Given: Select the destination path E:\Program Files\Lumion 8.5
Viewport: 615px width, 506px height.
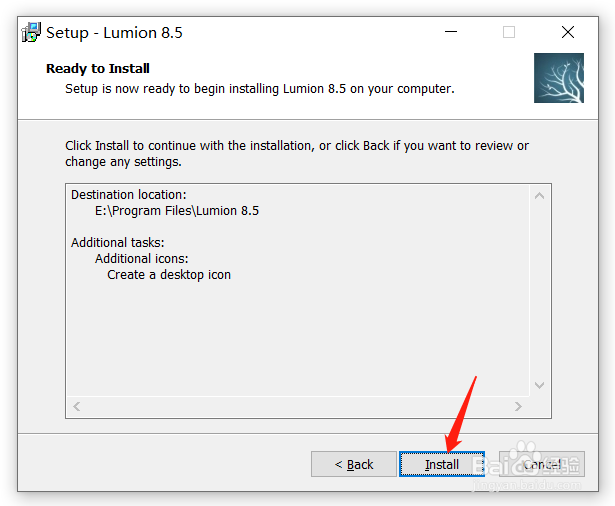Looking at the screenshot, I should (x=177, y=211).
